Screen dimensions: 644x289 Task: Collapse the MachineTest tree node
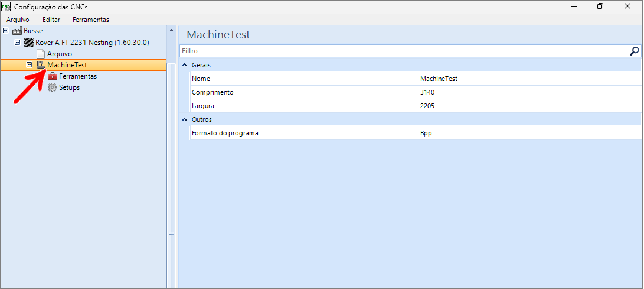[x=29, y=65]
